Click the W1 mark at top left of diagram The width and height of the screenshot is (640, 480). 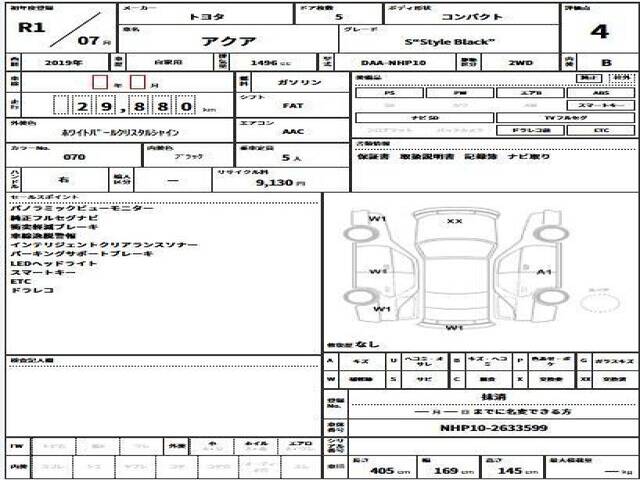click(x=378, y=219)
